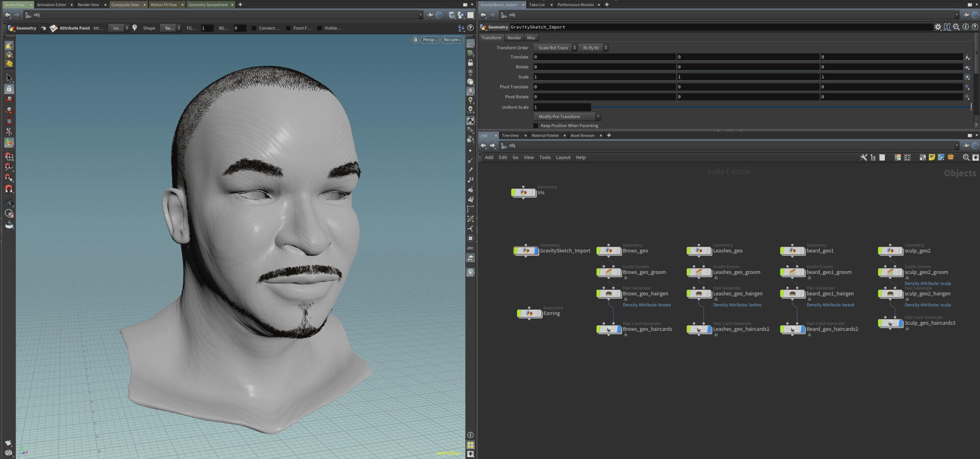Switch to the Geometry Spreadsheet tab
This screenshot has height=459, width=980.
click(x=208, y=5)
